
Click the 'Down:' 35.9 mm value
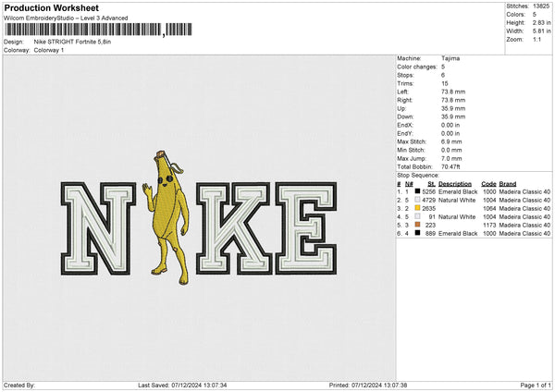click(453, 116)
